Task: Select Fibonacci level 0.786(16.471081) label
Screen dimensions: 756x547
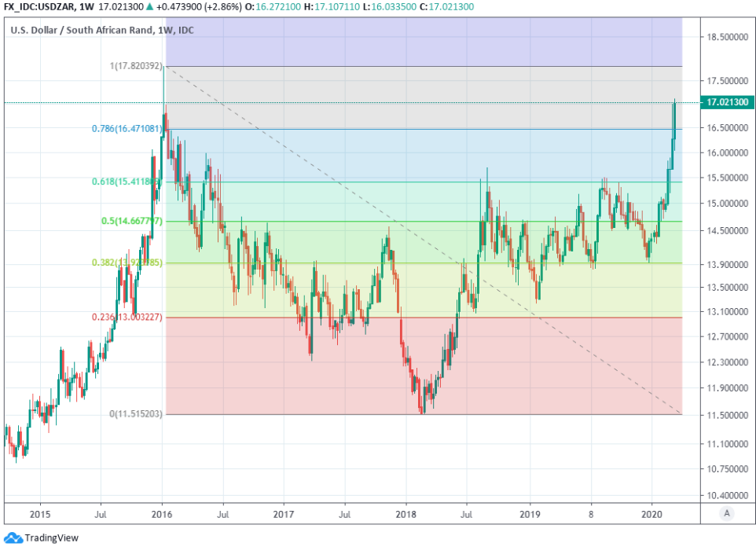Action: pos(127,129)
